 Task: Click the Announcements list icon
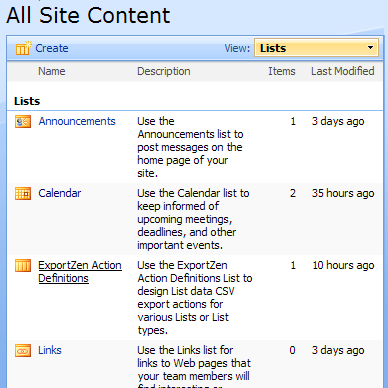click(23, 122)
